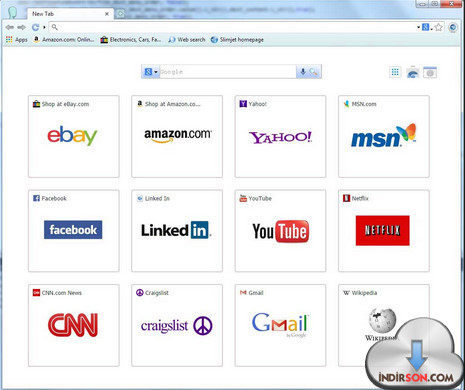Viewport: 465px width, 390px height.
Task: Bookmark page with the star icon
Action: [439, 27]
